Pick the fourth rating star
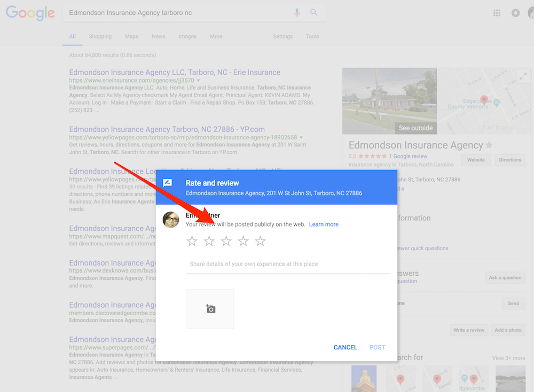This screenshot has height=392, width=534. click(243, 241)
